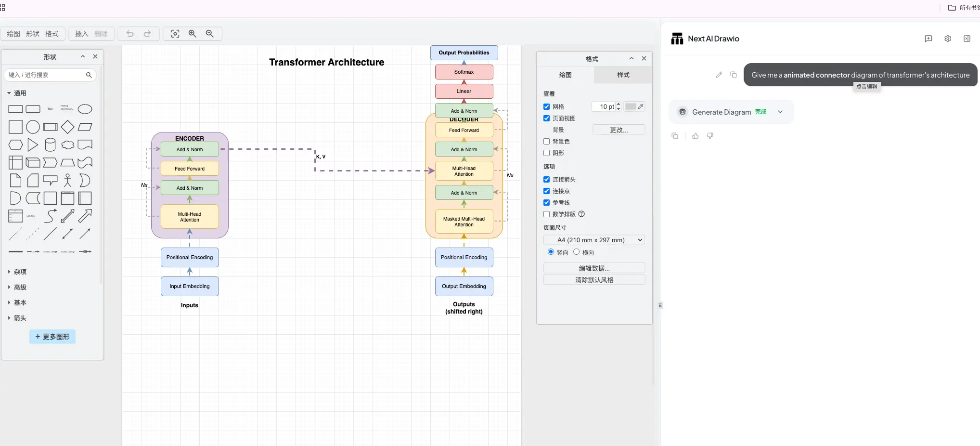The image size is (980, 446).
Task: Enable the 阴影 shadow checkbox
Action: point(546,153)
